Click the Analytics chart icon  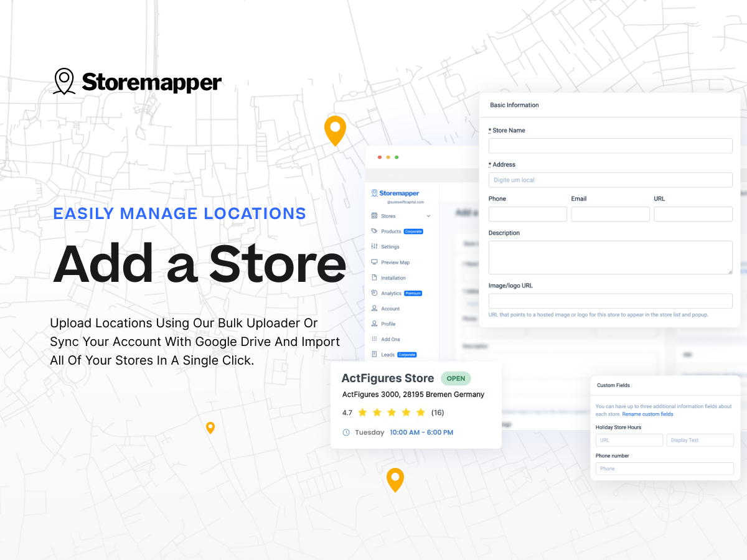pos(374,293)
